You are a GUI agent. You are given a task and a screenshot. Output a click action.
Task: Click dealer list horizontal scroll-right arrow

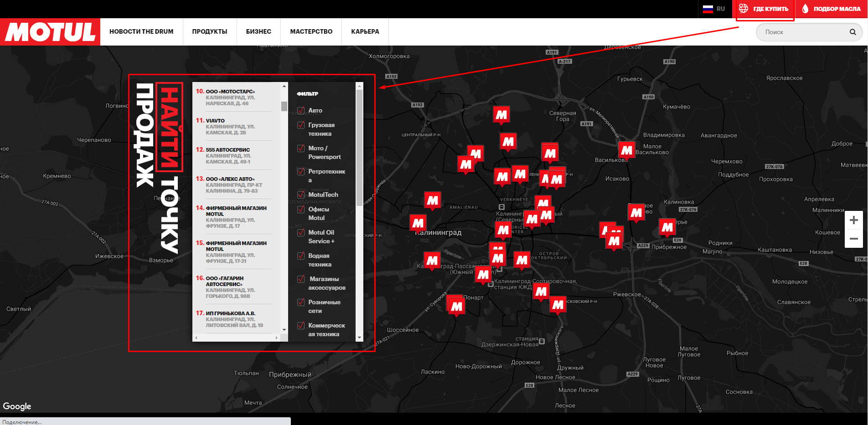pos(276,338)
